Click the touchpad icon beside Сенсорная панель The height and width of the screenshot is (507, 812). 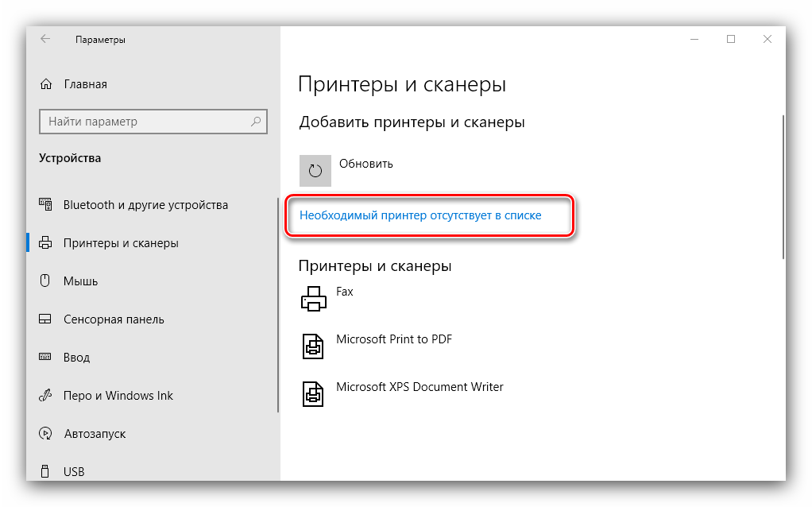45,319
